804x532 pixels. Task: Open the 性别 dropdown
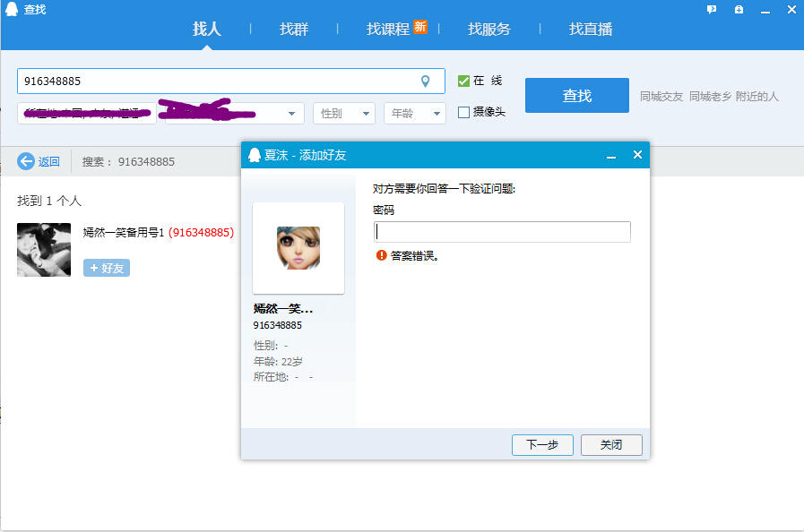point(344,113)
